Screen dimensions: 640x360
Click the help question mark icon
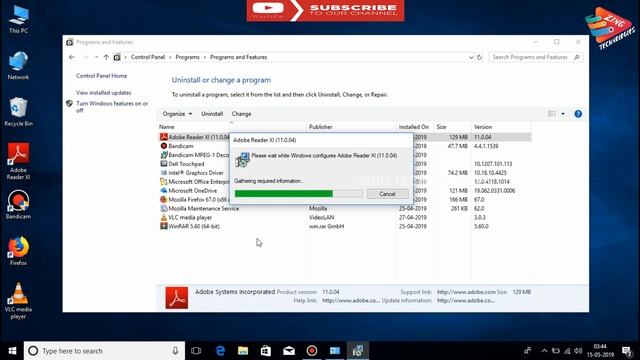click(578, 114)
